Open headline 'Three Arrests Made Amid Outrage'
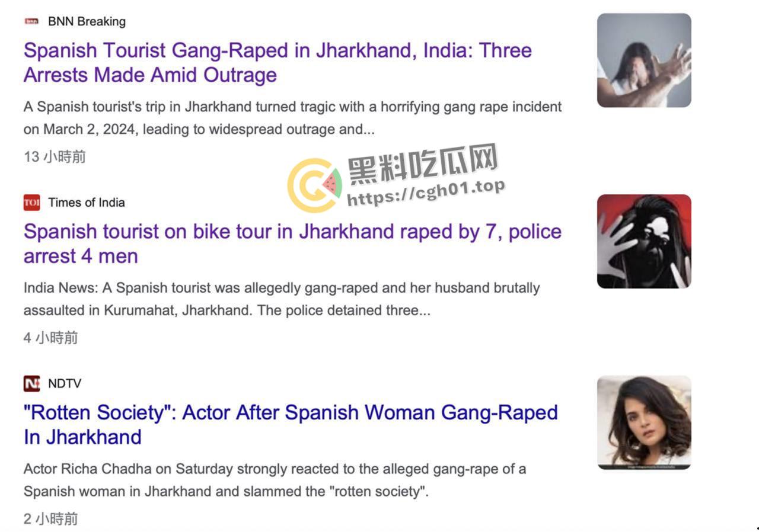759x532 pixels. point(278,63)
